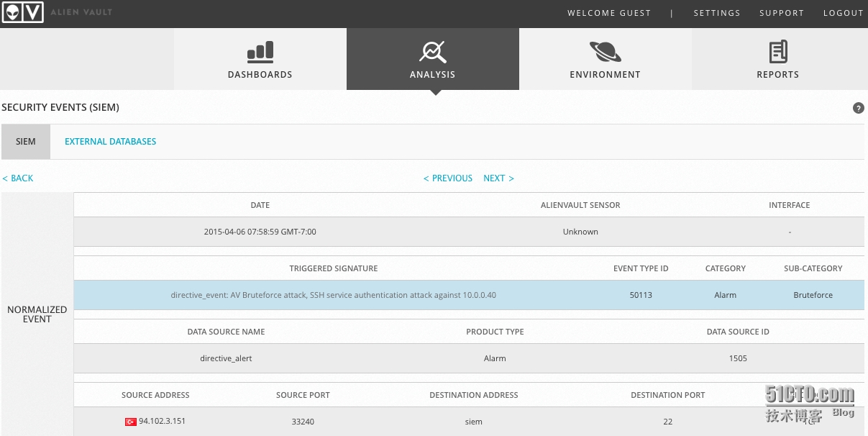The image size is (868, 436).
Task: Log out of AlienVault
Action: (x=843, y=13)
